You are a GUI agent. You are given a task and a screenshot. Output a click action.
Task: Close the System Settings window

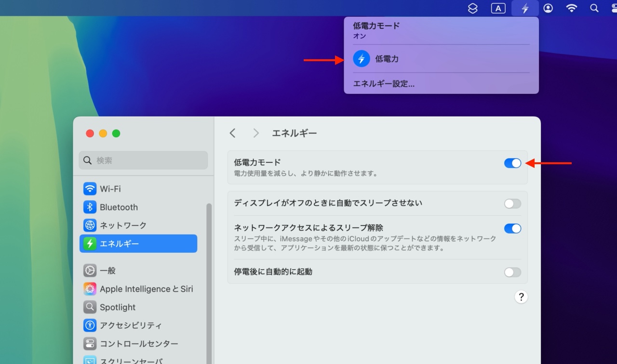pyautogui.click(x=90, y=133)
